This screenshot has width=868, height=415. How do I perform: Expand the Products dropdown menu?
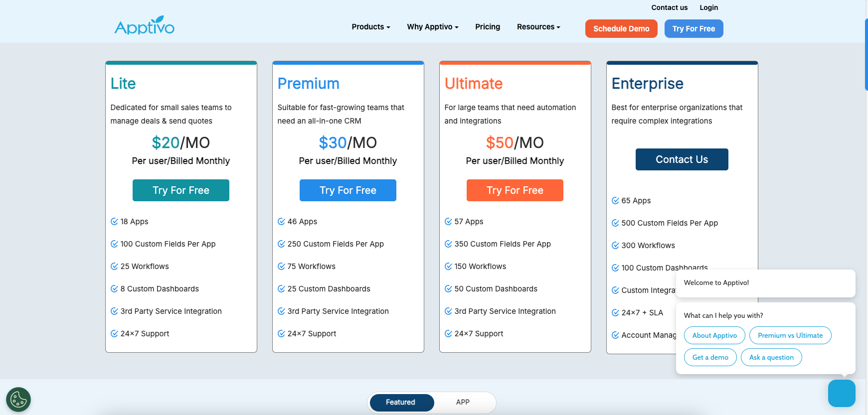coord(371,27)
